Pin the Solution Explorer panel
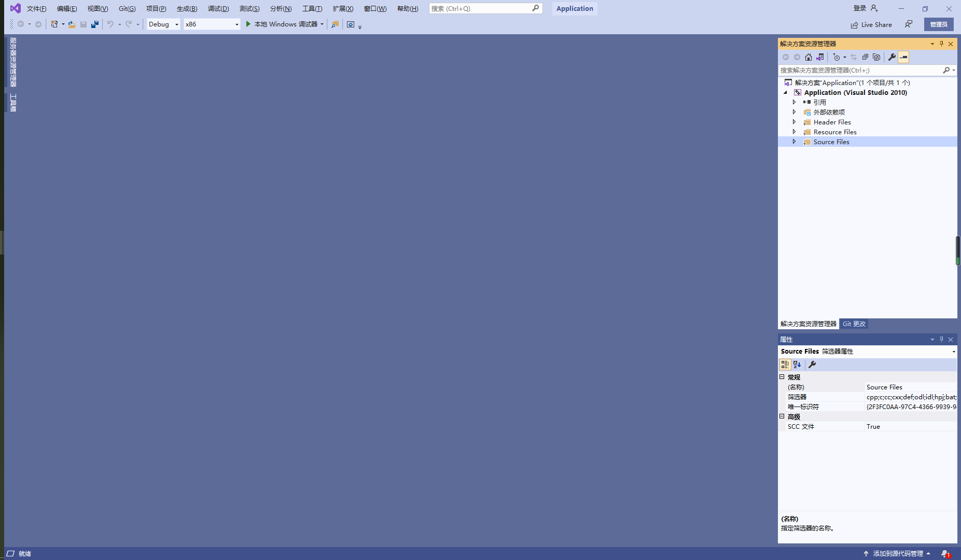Screen dimensions: 961x560 point(942,44)
